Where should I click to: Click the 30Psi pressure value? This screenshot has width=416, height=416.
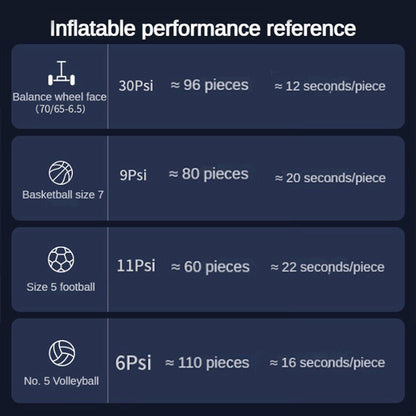(136, 86)
